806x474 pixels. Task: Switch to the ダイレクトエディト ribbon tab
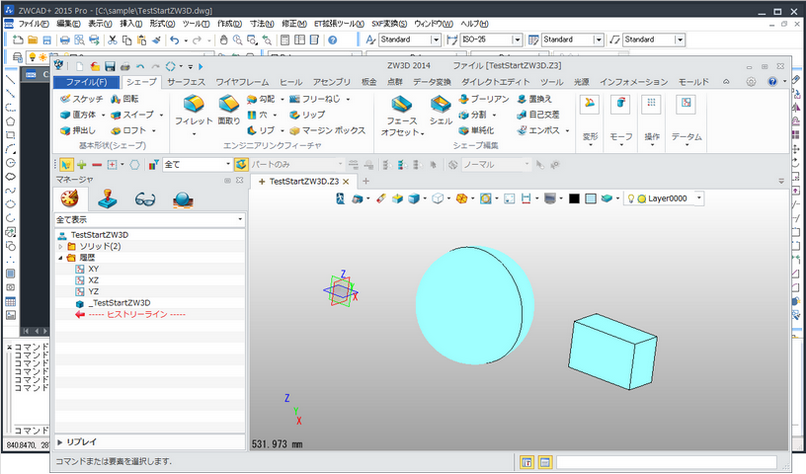(495, 82)
